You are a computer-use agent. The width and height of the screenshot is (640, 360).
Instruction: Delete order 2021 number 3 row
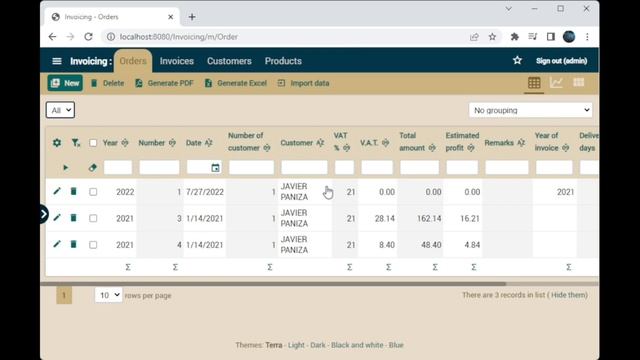pyautogui.click(x=73, y=218)
